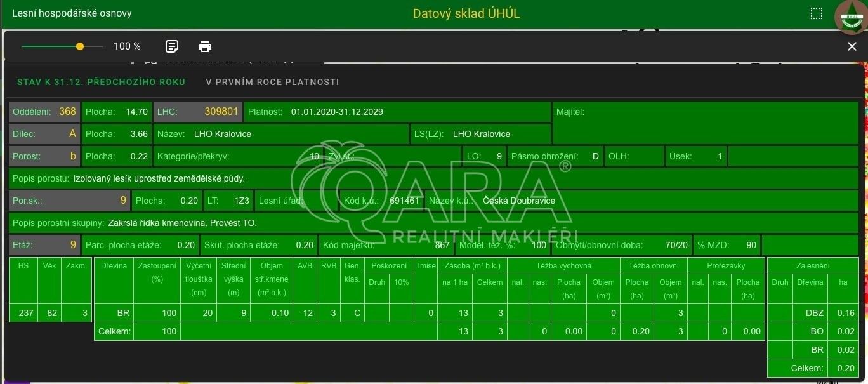Screen dimensions: 868x384
Task: Click the LT 1Z3 cell
Action: (x=228, y=201)
